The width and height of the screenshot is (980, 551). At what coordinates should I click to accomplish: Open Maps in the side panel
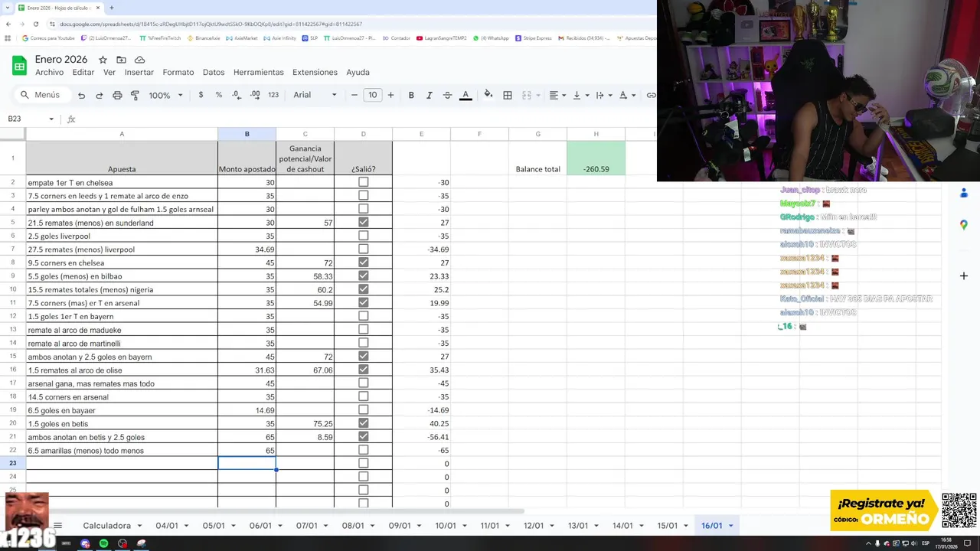(964, 224)
